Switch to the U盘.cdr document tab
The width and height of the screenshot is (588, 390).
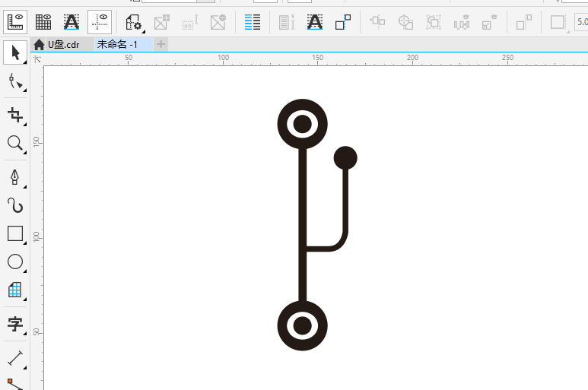(63, 45)
